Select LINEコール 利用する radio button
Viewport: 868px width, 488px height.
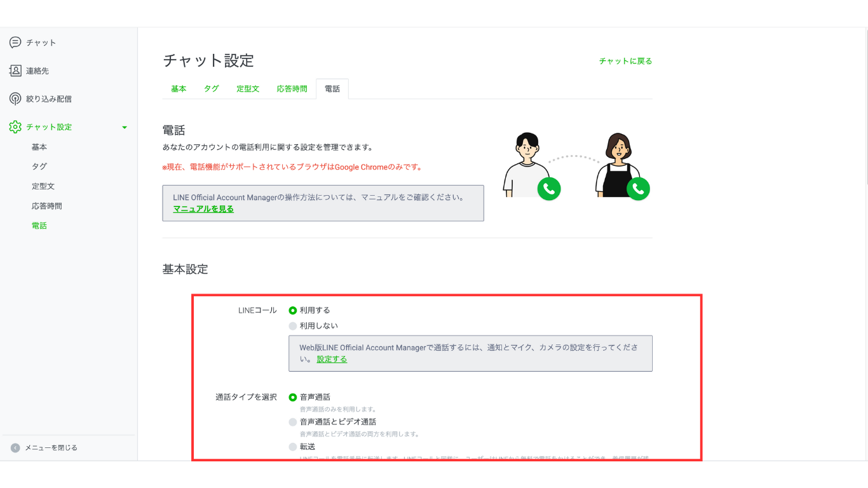(x=293, y=311)
